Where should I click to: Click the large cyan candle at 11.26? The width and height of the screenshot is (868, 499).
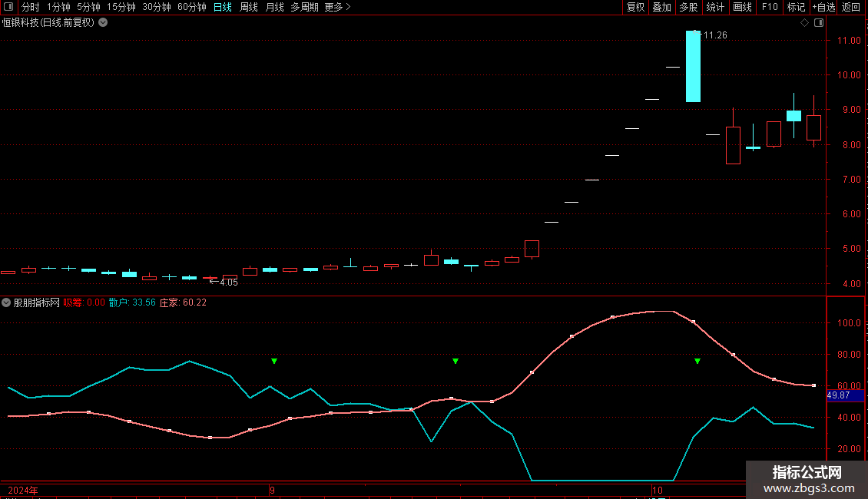point(693,66)
